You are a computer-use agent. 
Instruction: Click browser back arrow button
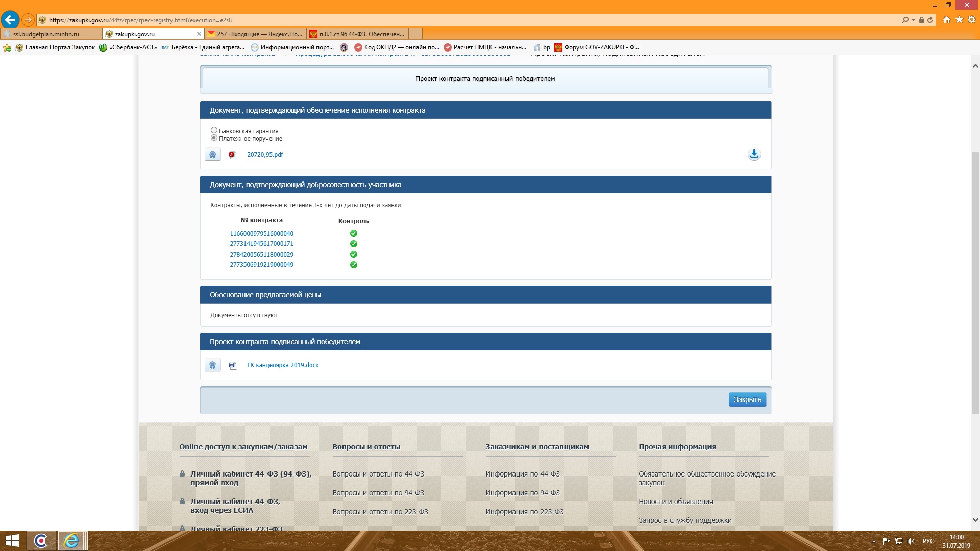click(10, 20)
